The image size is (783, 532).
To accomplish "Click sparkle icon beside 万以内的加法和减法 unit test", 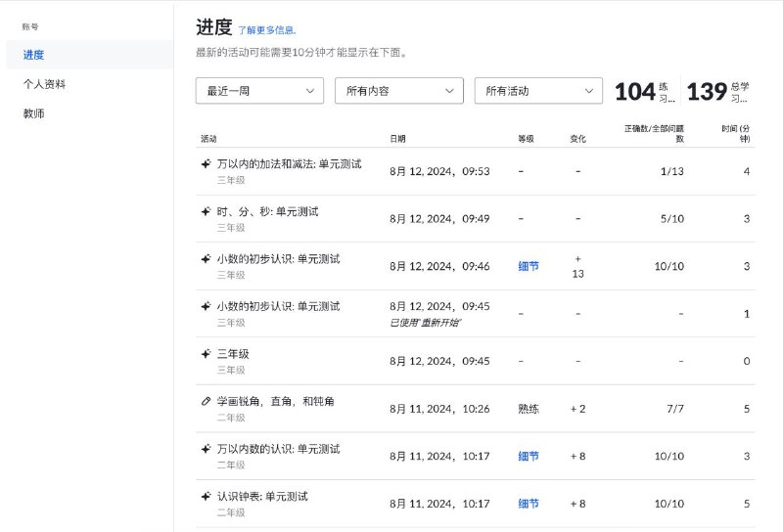I will 206,164.
